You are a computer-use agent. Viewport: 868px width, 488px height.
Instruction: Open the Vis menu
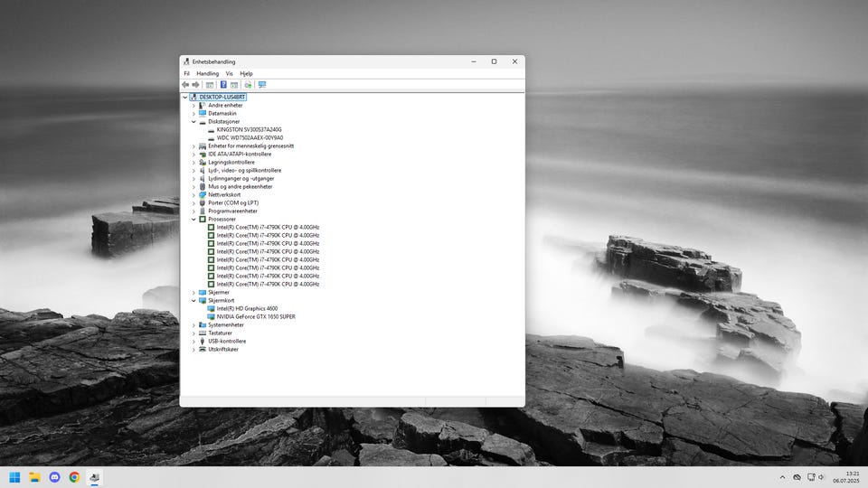[229, 73]
